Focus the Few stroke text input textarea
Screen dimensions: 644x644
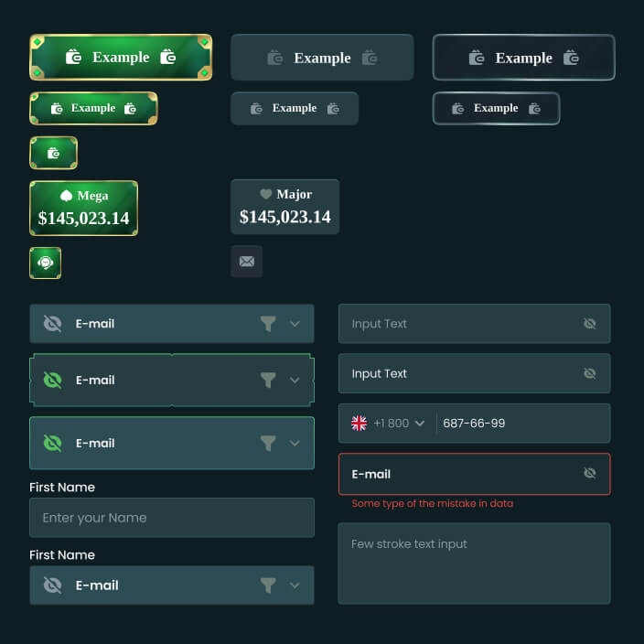474,563
